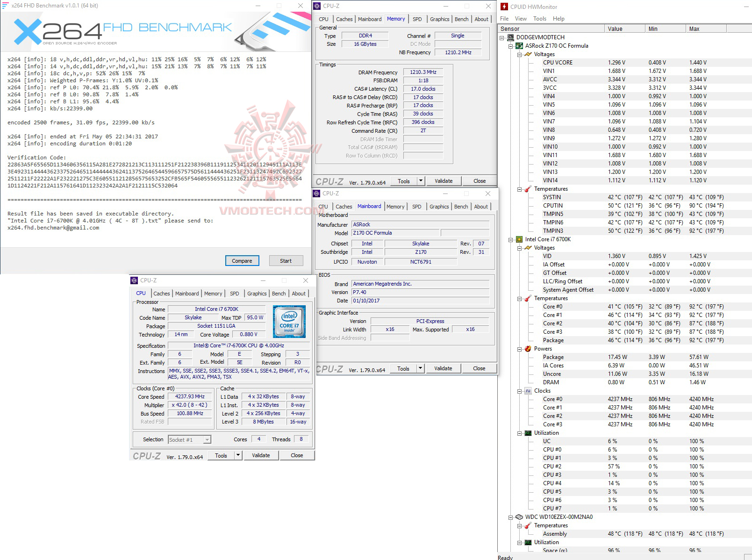Collapse the Voltages node under ASRock Z170
752x560 pixels.
pos(520,55)
